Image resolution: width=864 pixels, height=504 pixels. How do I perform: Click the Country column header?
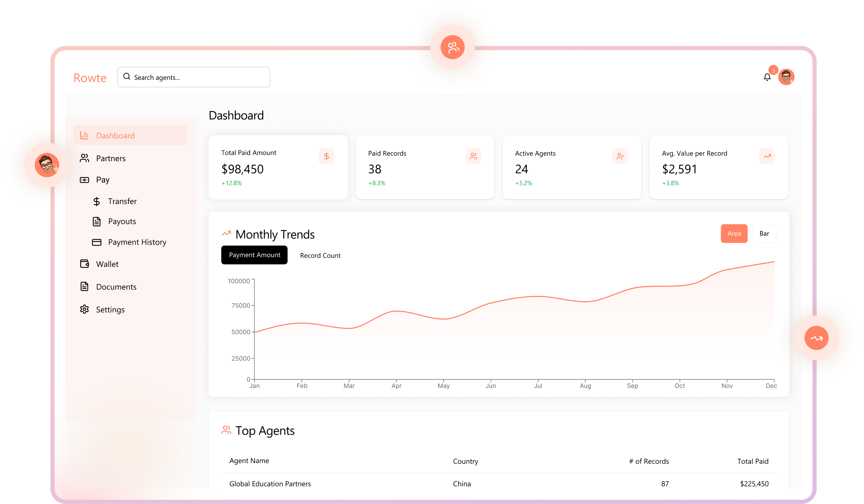pyautogui.click(x=465, y=461)
